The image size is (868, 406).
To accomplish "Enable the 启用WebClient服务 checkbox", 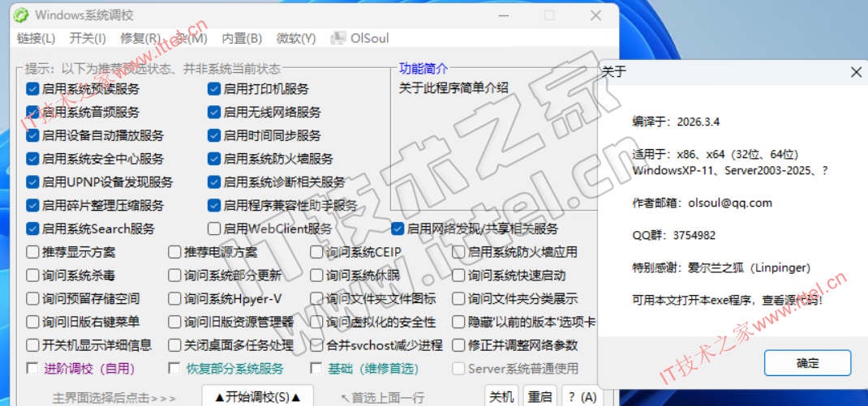I will [x=214, y=229].
